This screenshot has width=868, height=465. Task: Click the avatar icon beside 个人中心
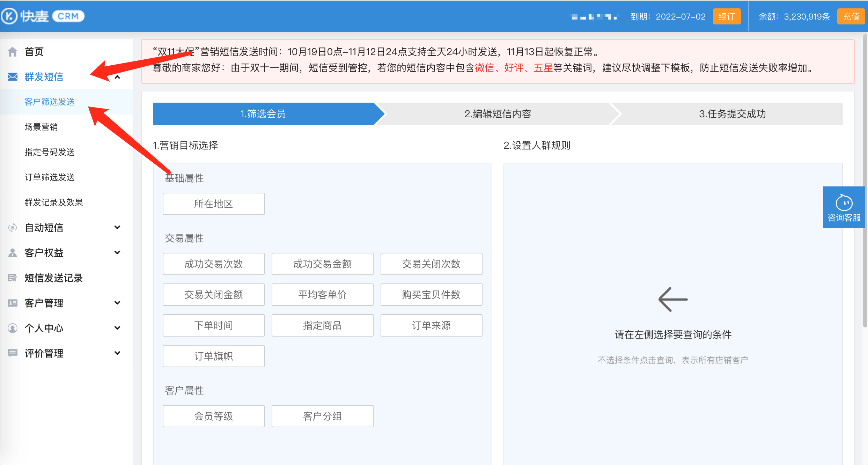tap(13, 328)
